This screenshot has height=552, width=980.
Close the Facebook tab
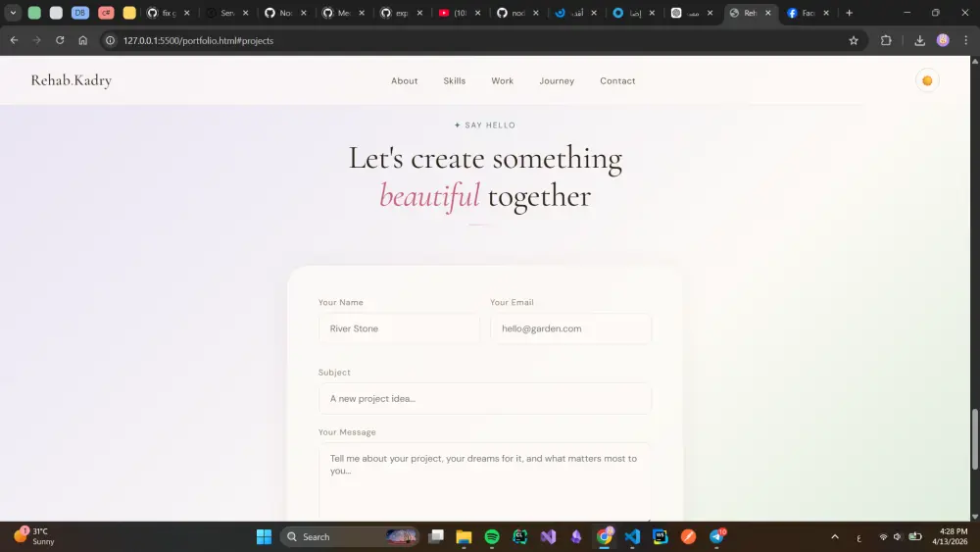(825, 13)
